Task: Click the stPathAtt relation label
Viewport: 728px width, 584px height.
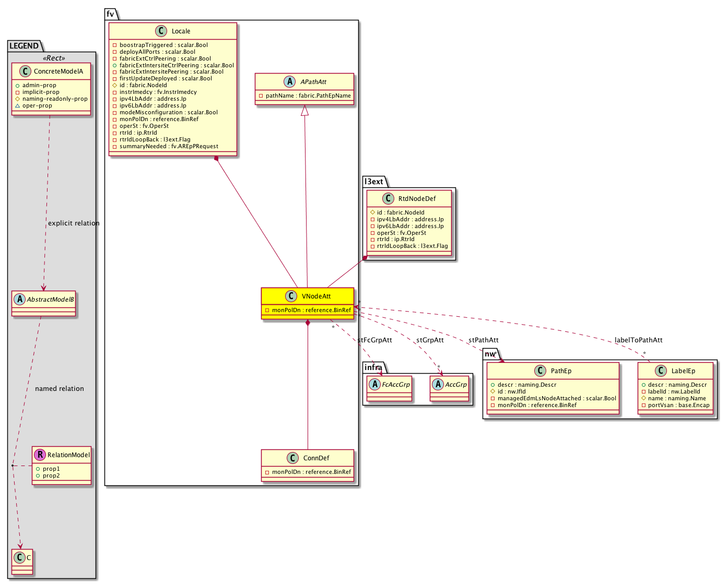Action: (483, 340)
